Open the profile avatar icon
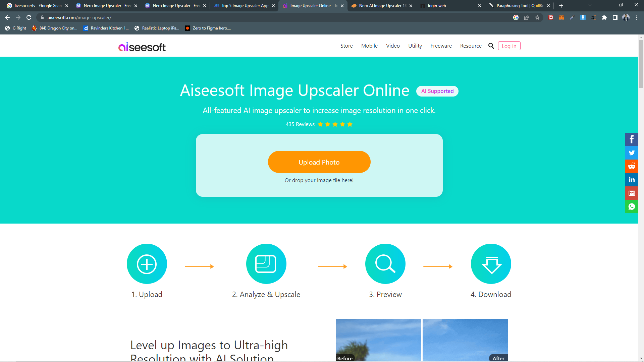The width and height of the screenshot is (644, 362). click(x=626, y=17)
